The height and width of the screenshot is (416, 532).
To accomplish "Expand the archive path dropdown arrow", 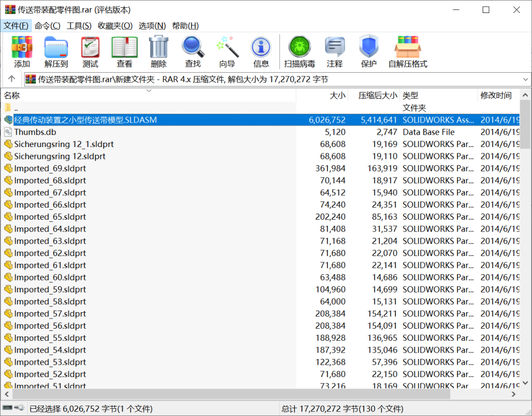I will tap(525, 79).
